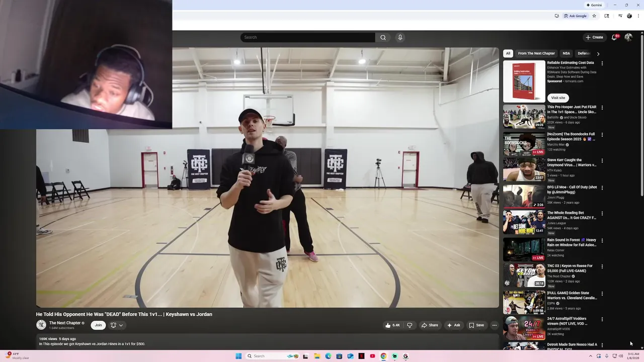Open YouTube notifications bell
This screenshot has height=362, width=644.
pos(614,37)
